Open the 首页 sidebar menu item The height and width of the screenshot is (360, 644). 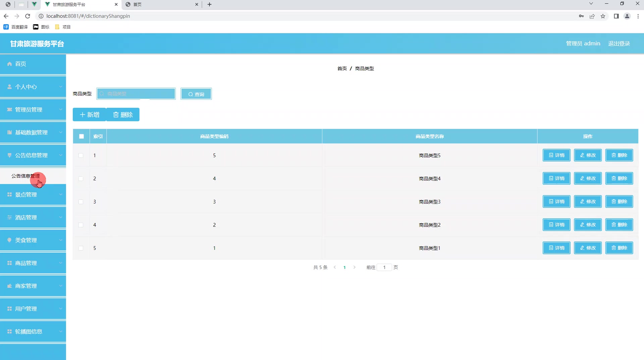click(33, 64)
